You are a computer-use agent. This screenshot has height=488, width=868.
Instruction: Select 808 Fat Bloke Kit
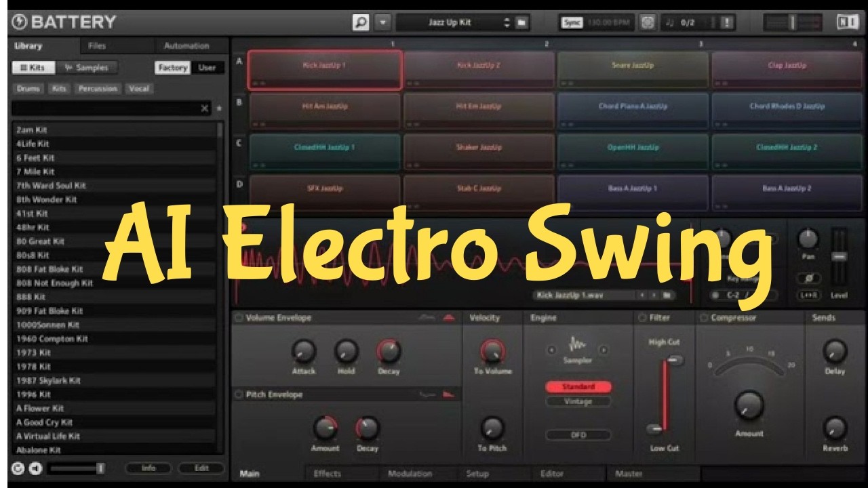114,269
